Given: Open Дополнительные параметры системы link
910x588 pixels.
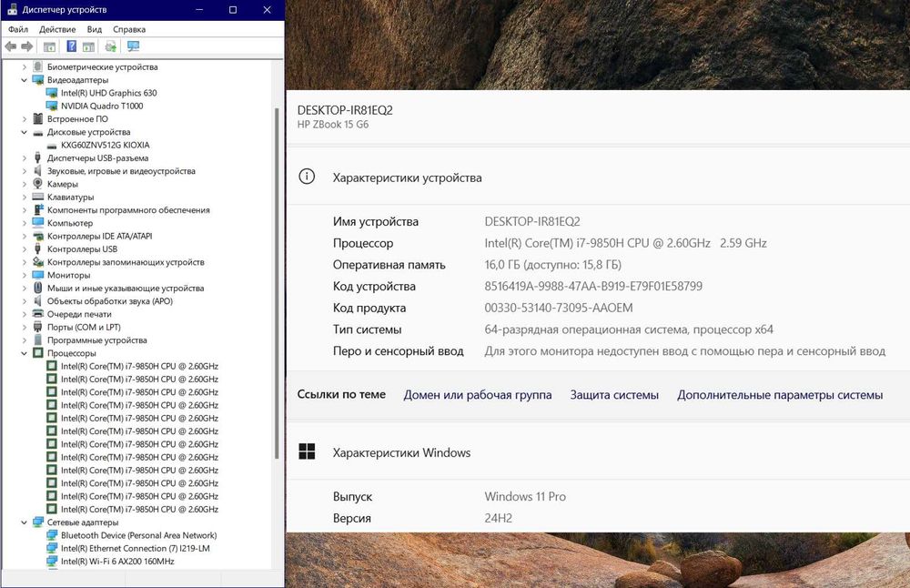Looking at the screenshot, I should [780, 395].
